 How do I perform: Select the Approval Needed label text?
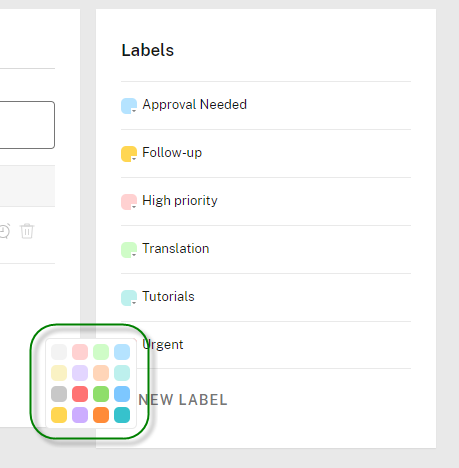(x=195, y=104)
